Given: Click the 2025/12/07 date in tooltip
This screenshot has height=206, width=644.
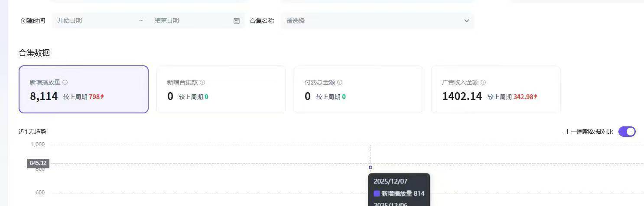Looking at the screenshot, I should click(x=390, y=181).
